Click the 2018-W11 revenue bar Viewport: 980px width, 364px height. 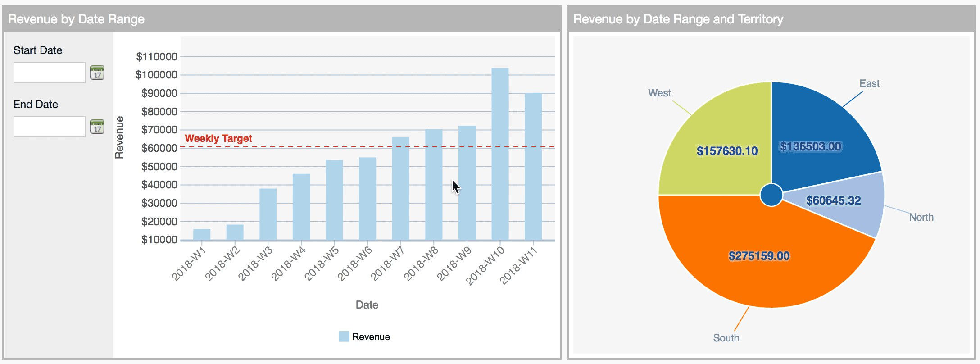pyautogui.click(x=533, y=167)
